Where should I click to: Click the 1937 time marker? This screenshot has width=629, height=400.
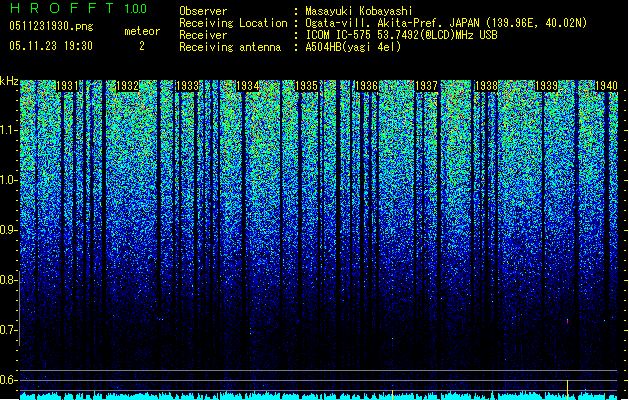pyautogui.click(x=426, y=86)
